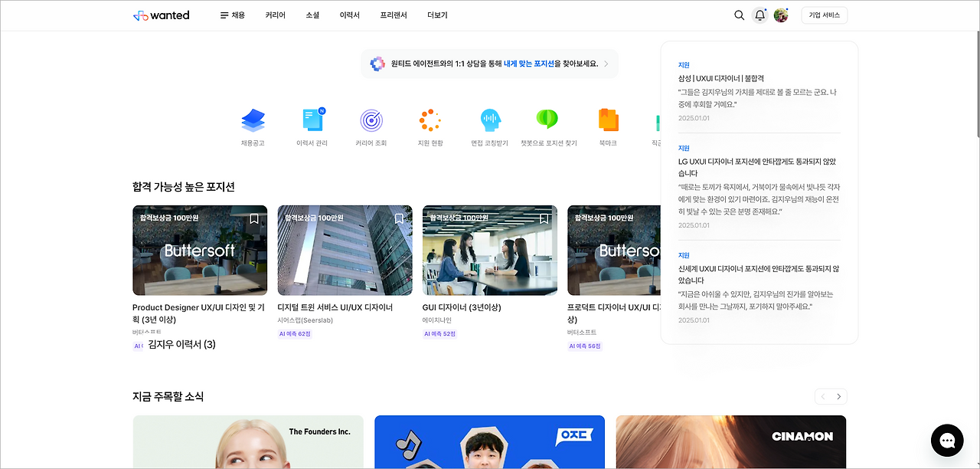Open the chat support bubble button
980x469 pixels.
click(x=947, y=441)
